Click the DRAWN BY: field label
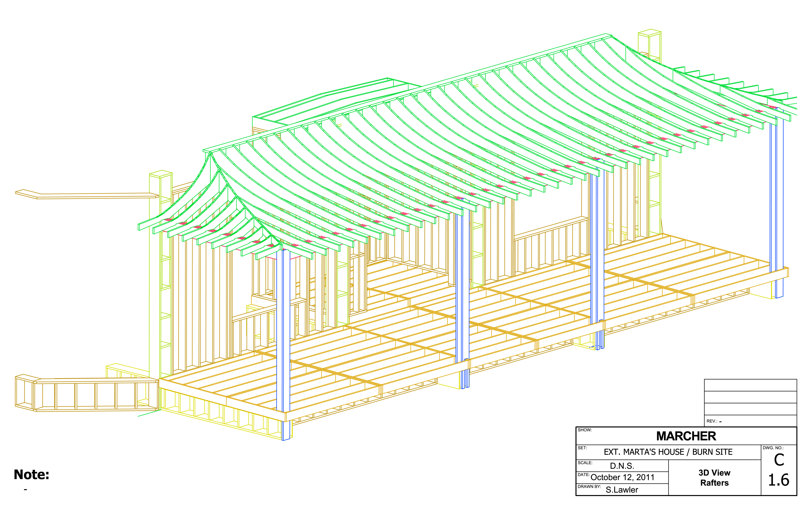Screen dimensions: 812x525 [x=589, y=486]
